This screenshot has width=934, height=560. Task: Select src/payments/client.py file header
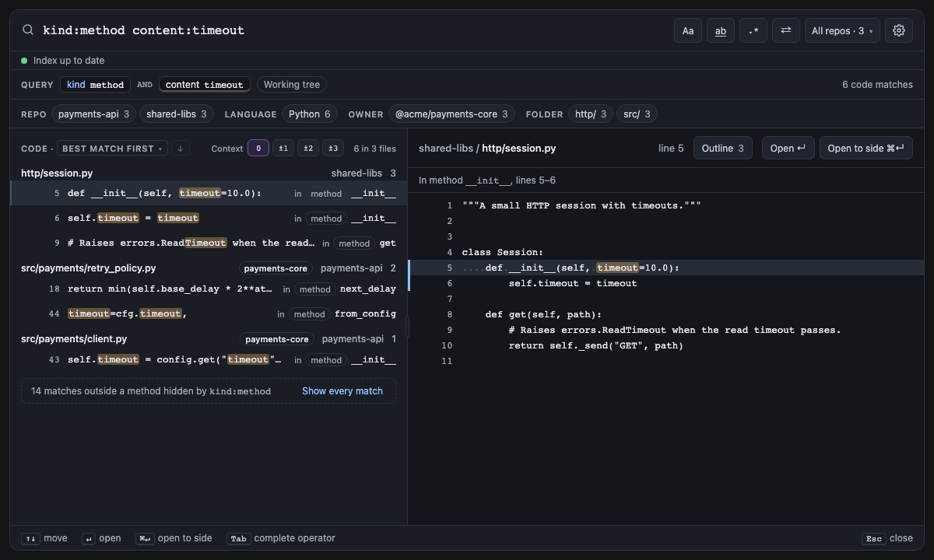coord(209,339)
